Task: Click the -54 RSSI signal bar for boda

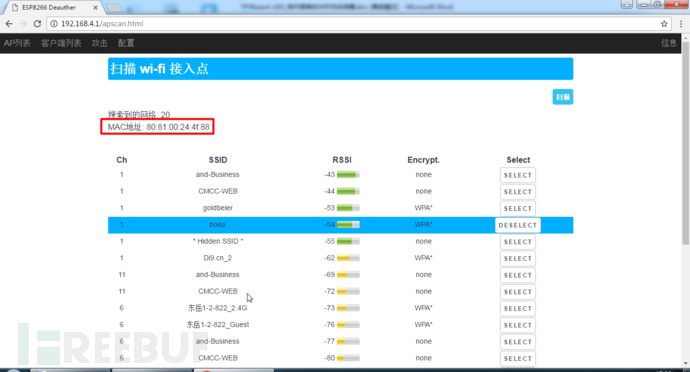Action: click(348, 225)
